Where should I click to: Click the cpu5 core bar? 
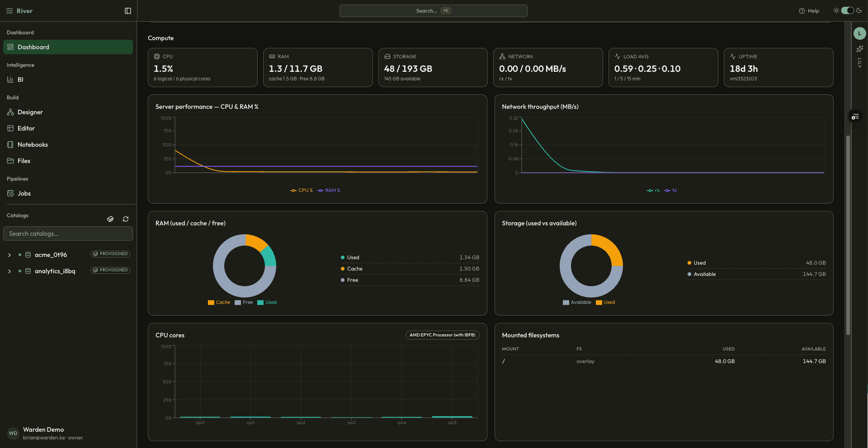[x=452, y=417]
